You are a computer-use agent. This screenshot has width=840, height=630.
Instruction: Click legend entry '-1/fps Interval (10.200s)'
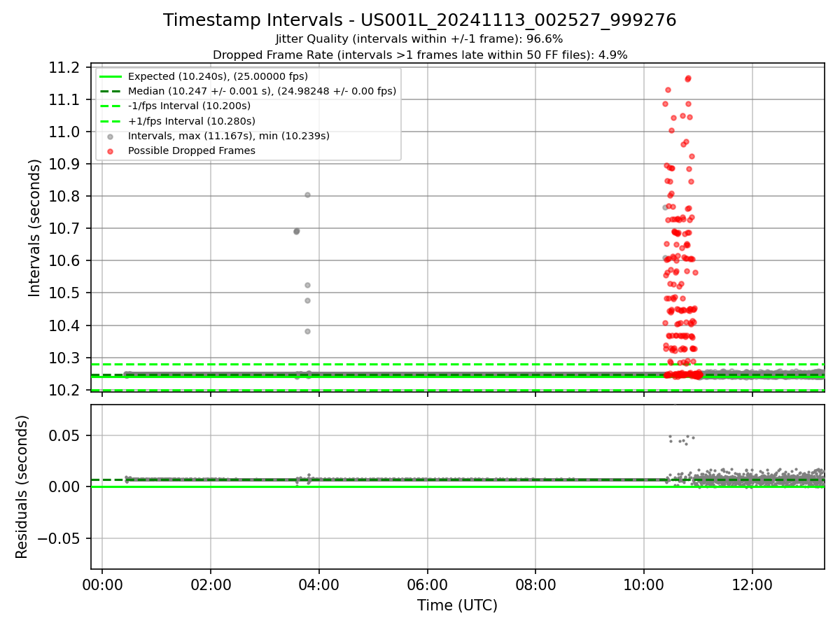(189, 106)
